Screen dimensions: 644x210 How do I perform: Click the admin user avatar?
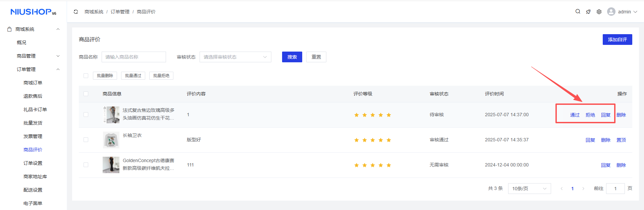pyautogui.click(x=611, y=12)
